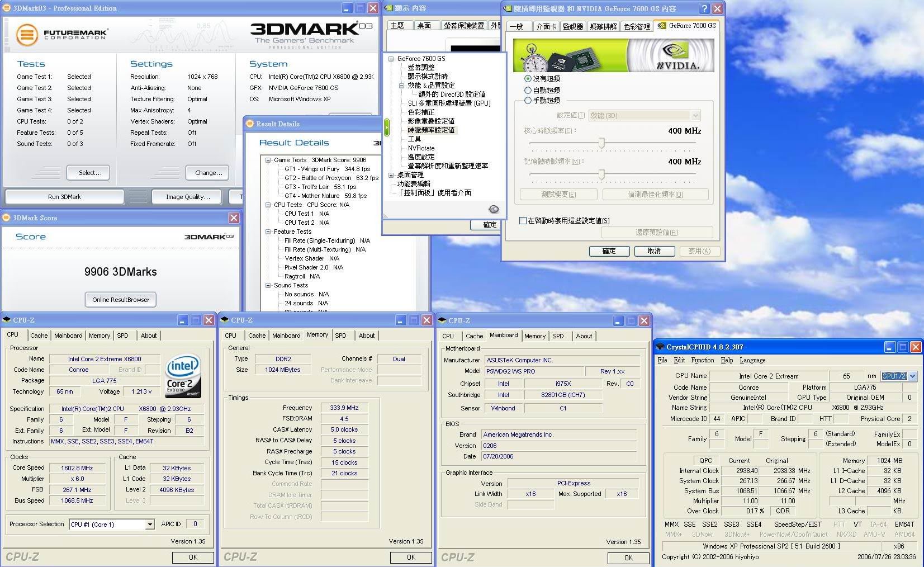Click the Change... settings button
The height and width of the screenshot is (567, 924).
click(x=208, y=173)
